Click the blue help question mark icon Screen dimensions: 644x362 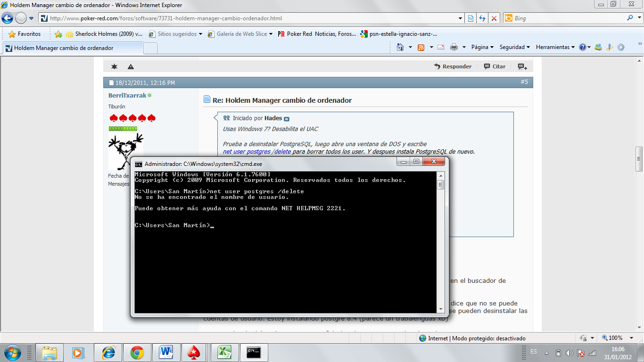click(583, 47)
